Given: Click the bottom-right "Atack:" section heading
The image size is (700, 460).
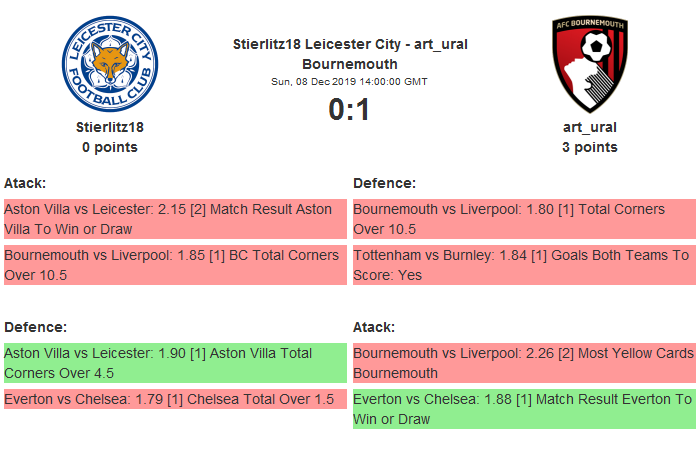Looking at the screenshot, I should click(x=374, y=327).
